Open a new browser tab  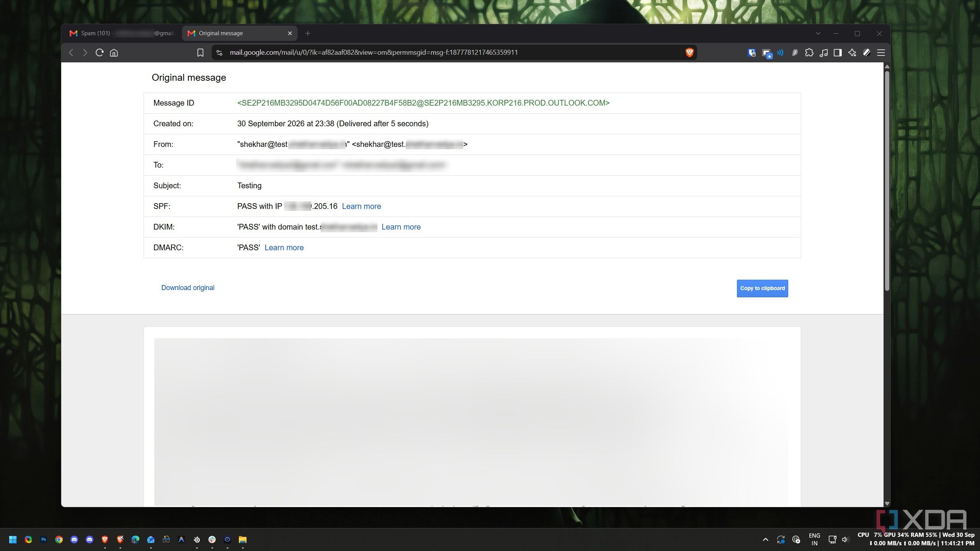(307, 33)
